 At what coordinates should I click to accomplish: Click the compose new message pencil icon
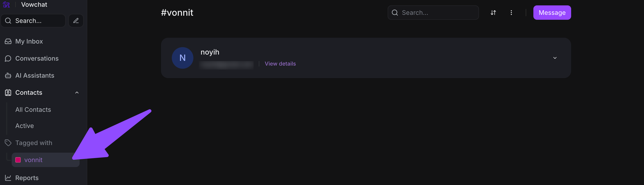click(76, 21)
